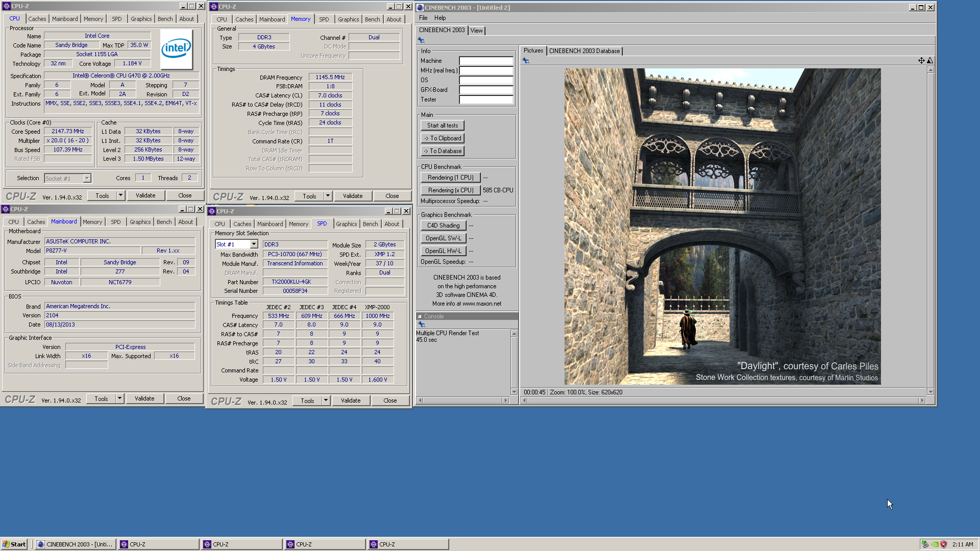Open the Tools dropdown arrow in the Memory window
Screen dimensions: 980x551
[328, 196]
